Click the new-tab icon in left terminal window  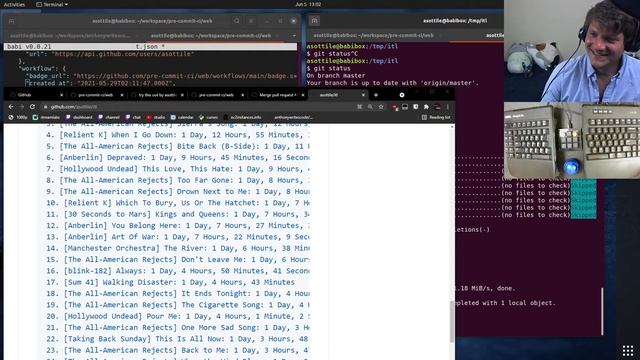(11, 21)
